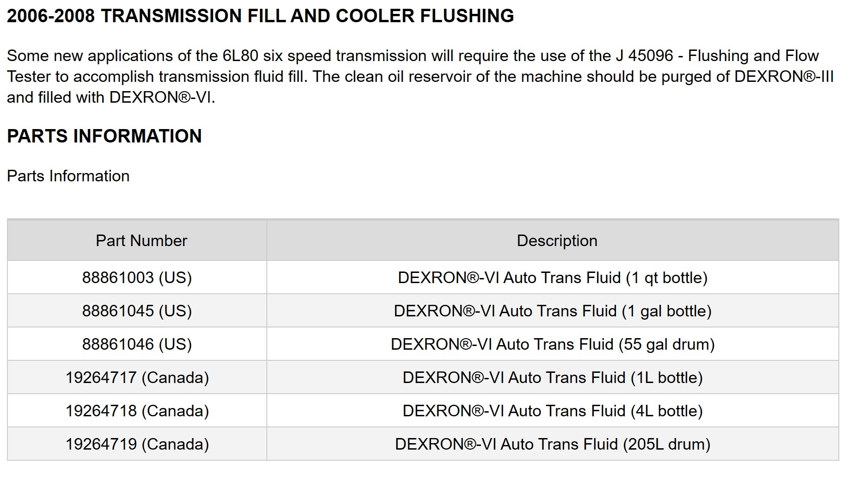868x482 pixels.
Task: Click the J 45096 tool reference text
Action: (644, 56)
